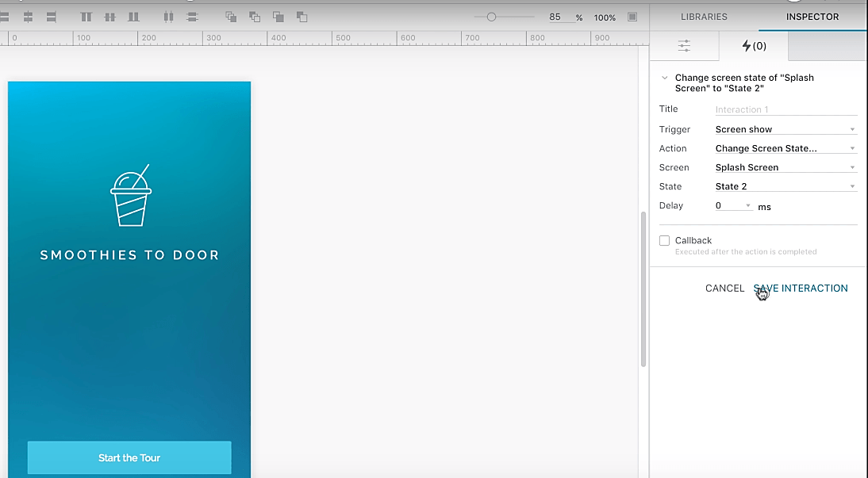Click CANCEL in the interaction panel
Image resolution: width=868 pixels, height=478 pixels.
[x=724, y=289]
